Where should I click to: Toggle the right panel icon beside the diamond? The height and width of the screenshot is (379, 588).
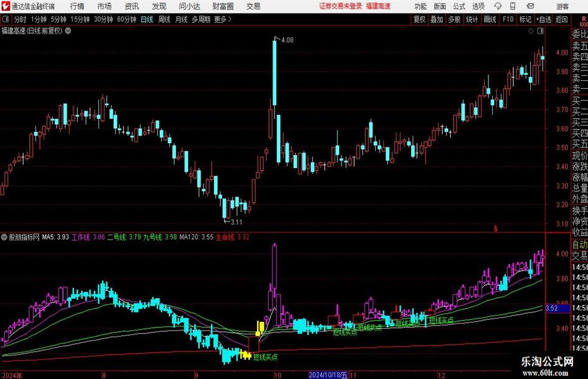click(x=540, y=30)
